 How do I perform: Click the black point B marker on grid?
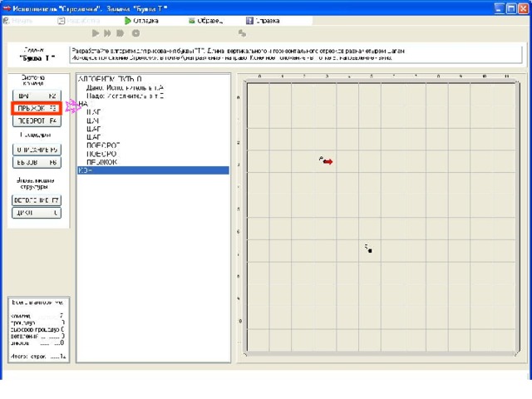(370, 251)
